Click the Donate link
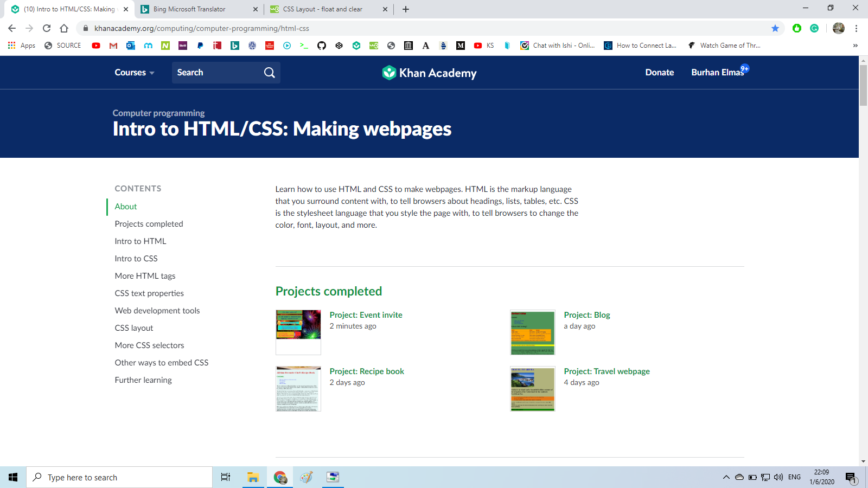The width and height of the screenshot is (868, 488). click(660, 73)
